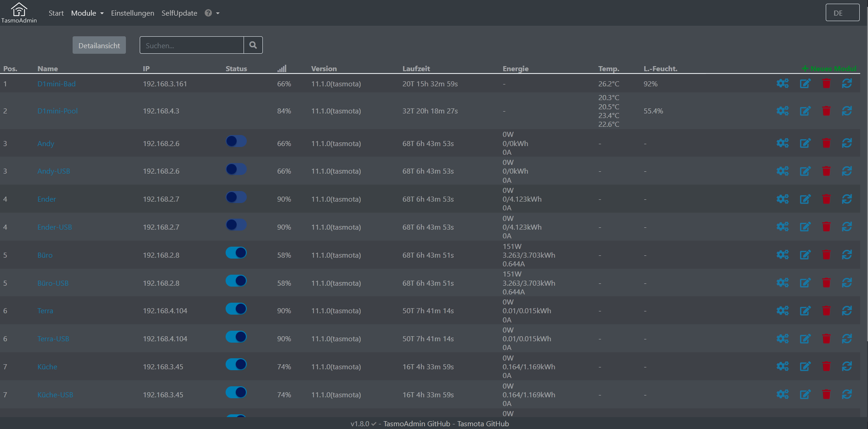The image size is (868, 429).
Task: Delete the D1mini-Pool device
Action: [826, 111]
